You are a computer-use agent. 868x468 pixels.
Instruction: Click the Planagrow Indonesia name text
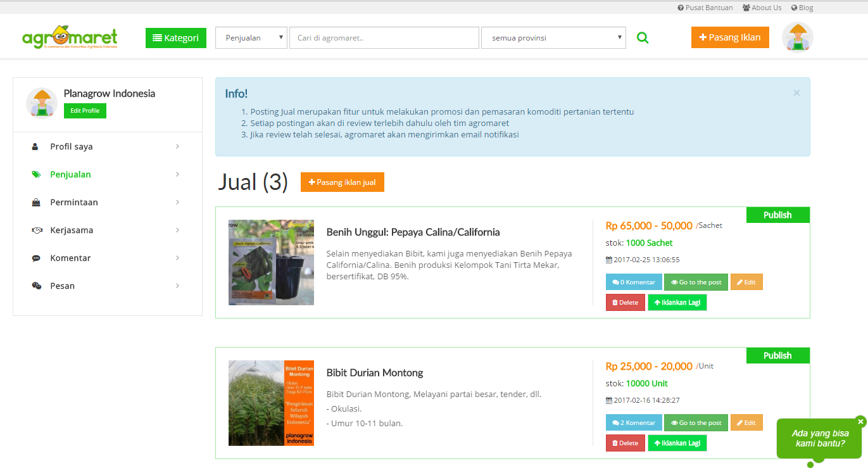[110, 94]
